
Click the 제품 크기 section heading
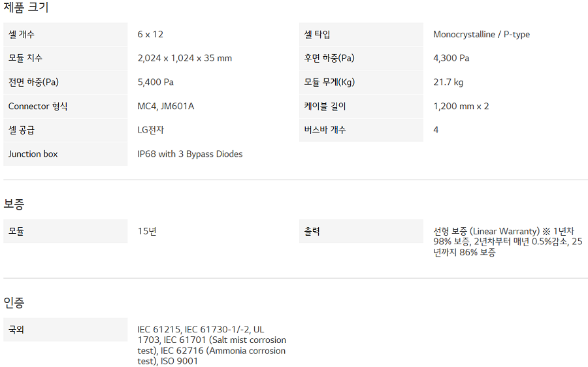[26, 8]
